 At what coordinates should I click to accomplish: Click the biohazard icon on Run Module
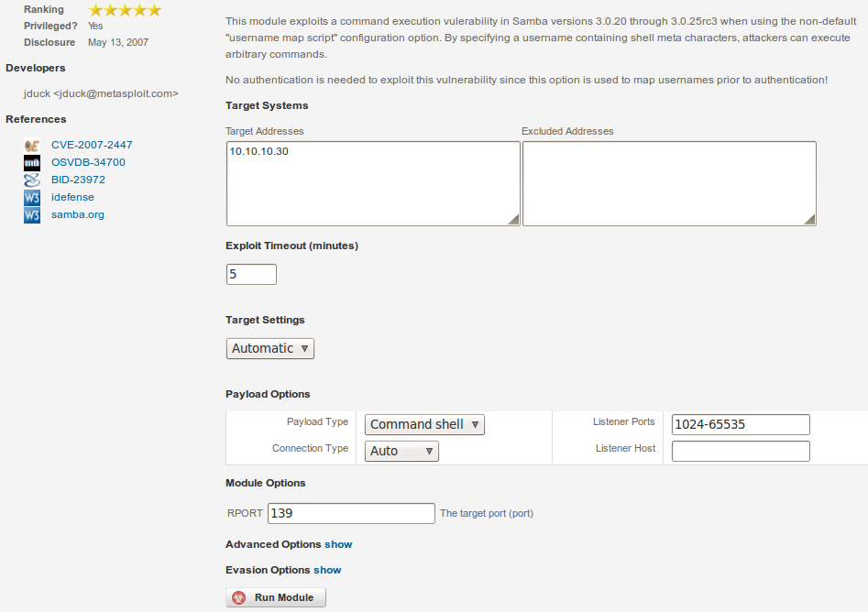click(239, 597)
